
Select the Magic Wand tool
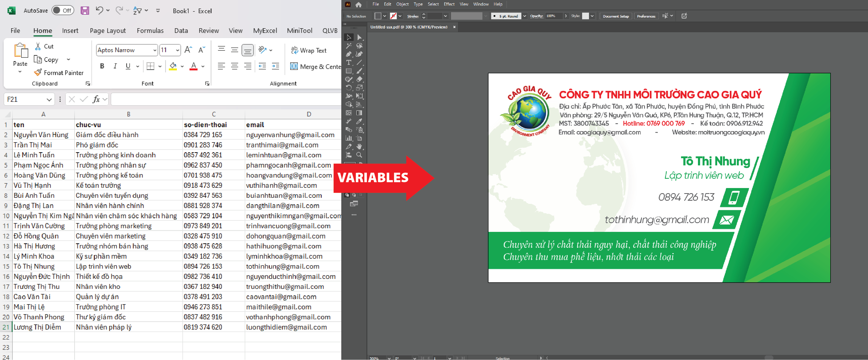pos(349,46)
